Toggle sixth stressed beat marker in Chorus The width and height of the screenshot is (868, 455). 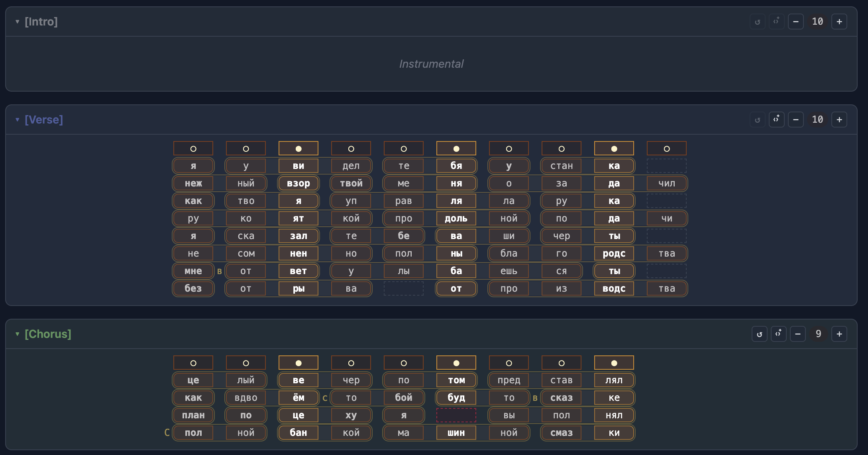tap(456, 363)
